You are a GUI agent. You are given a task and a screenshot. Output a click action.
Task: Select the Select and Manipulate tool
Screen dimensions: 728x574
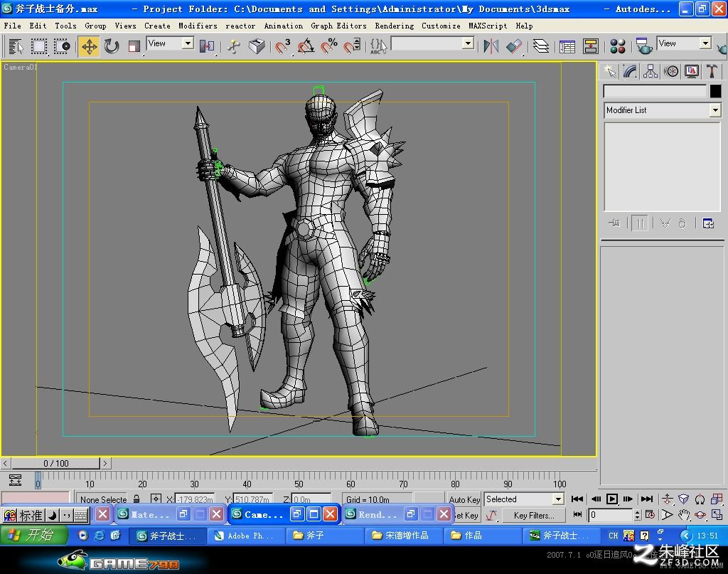[233, 46]
